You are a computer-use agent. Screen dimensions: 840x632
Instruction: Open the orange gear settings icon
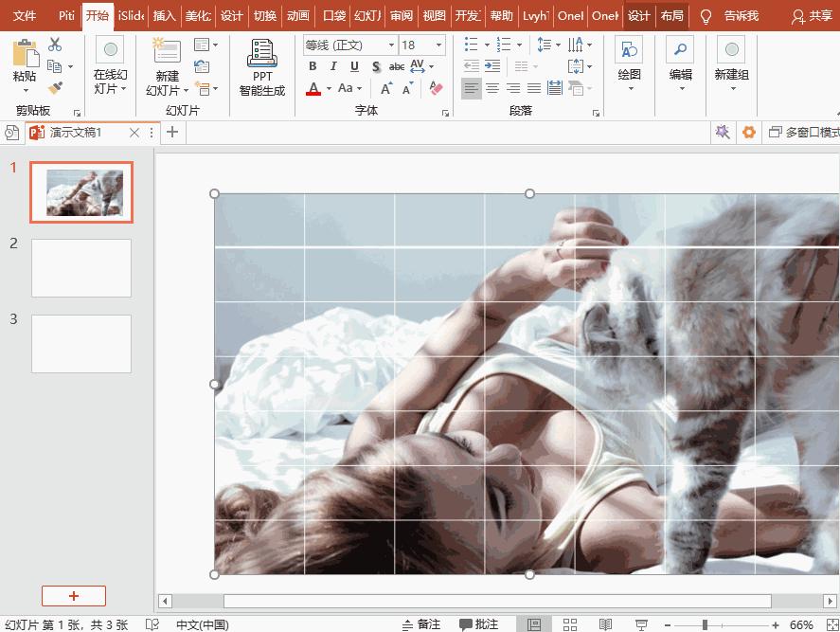point(749,132)
